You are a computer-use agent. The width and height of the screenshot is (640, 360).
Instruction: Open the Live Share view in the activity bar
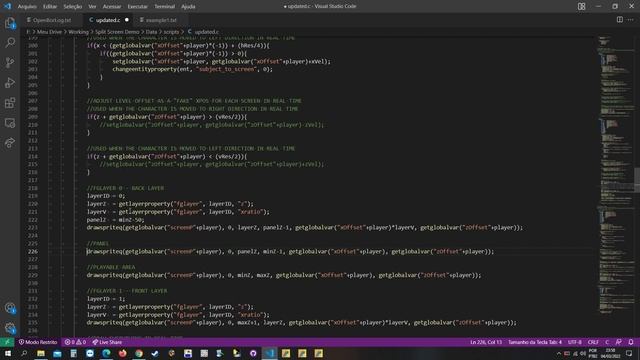[10, 143]
